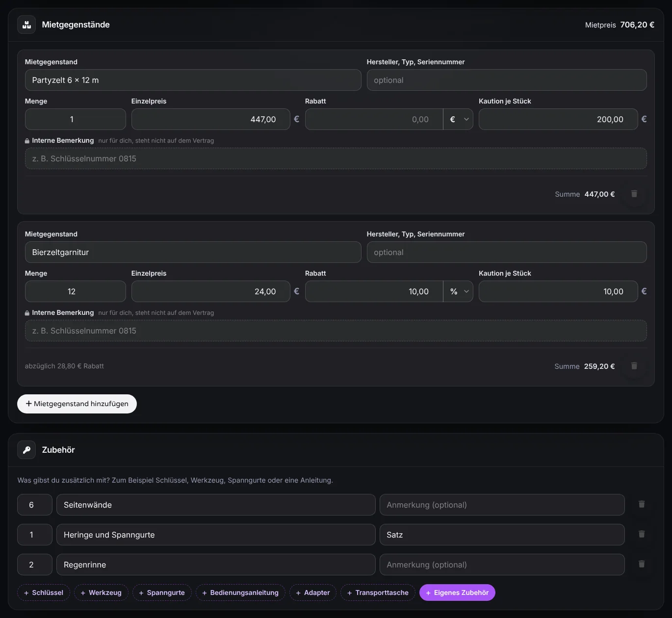This screenshot has height=618, width=672.
Task: Open the Bierzeltgarnitur discount unit dropdown
Action: pos(458,291)
